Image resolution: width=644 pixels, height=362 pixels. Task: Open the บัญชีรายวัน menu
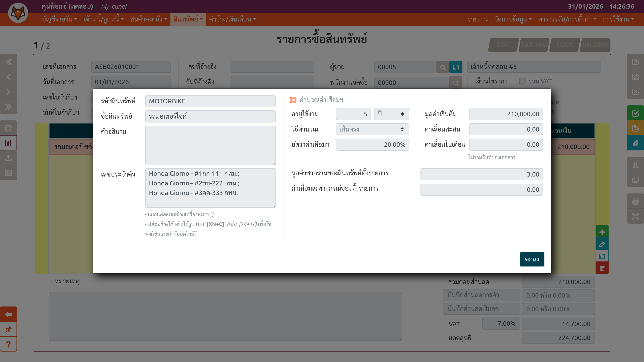click(60, 19)
